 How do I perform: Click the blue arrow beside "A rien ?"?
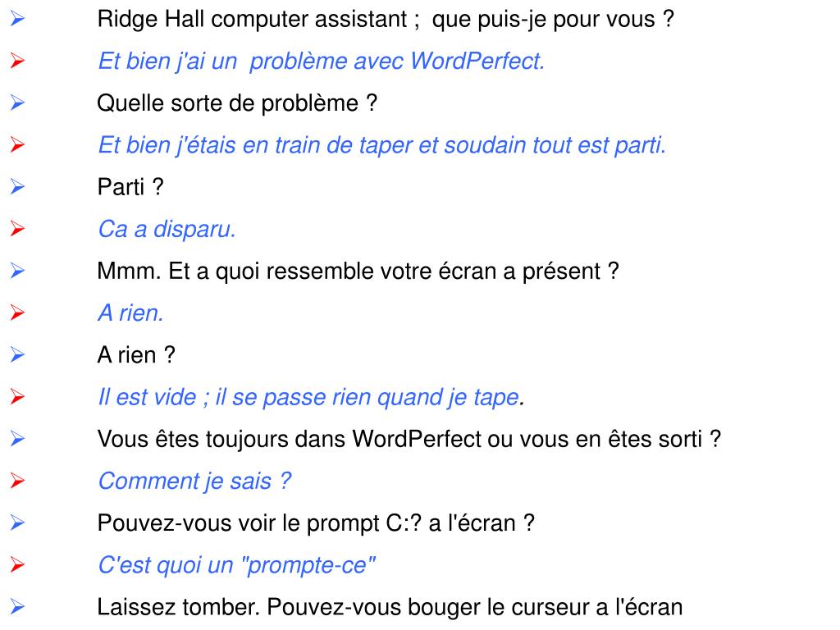tap(17, 355)
